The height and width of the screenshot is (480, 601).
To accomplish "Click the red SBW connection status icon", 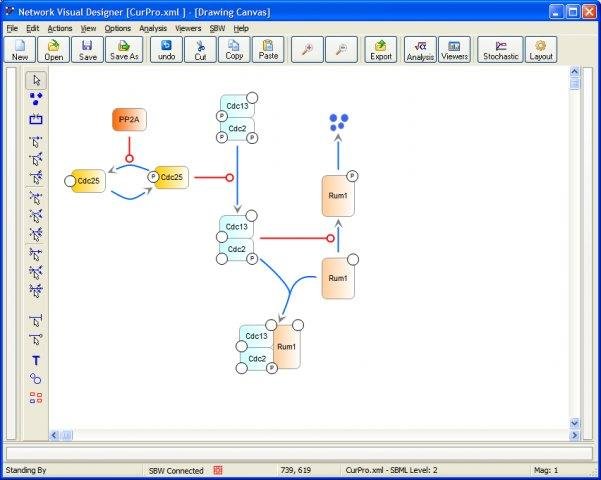I will pyautogui.click(x=218, y=470).
